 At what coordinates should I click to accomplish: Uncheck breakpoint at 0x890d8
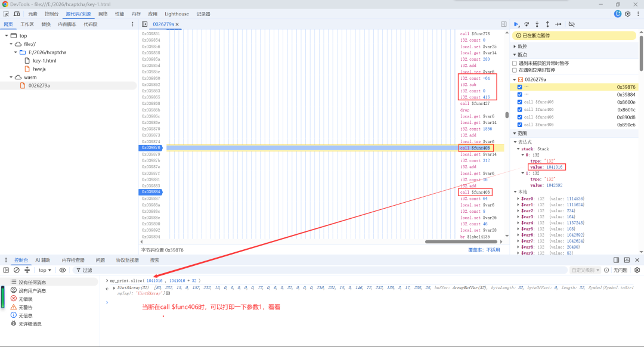pos(519,117)
